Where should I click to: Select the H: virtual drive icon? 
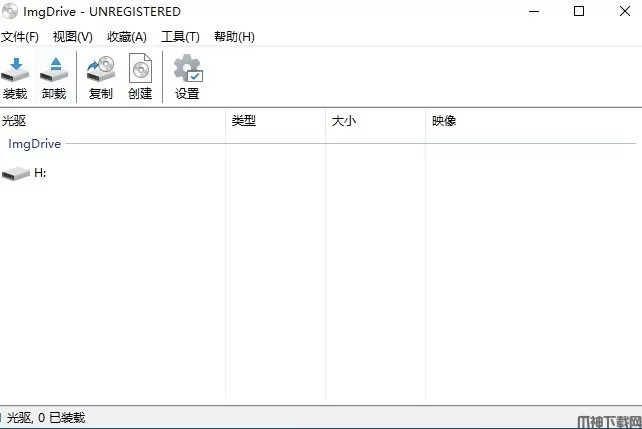pyautogui.click(x=16, y=174)
